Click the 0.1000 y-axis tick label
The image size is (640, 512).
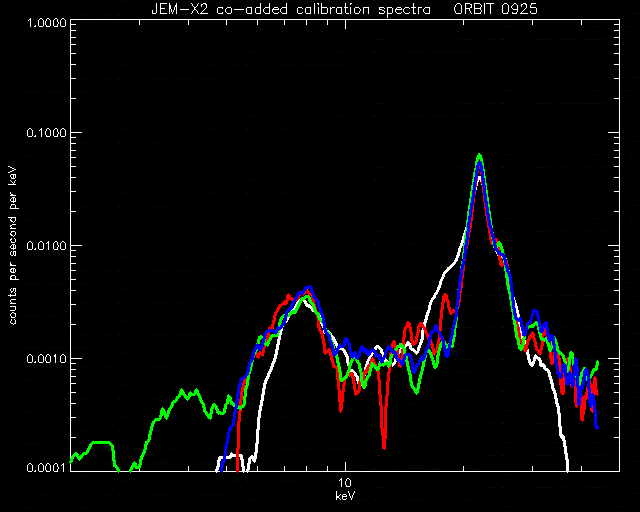(46, 133)
